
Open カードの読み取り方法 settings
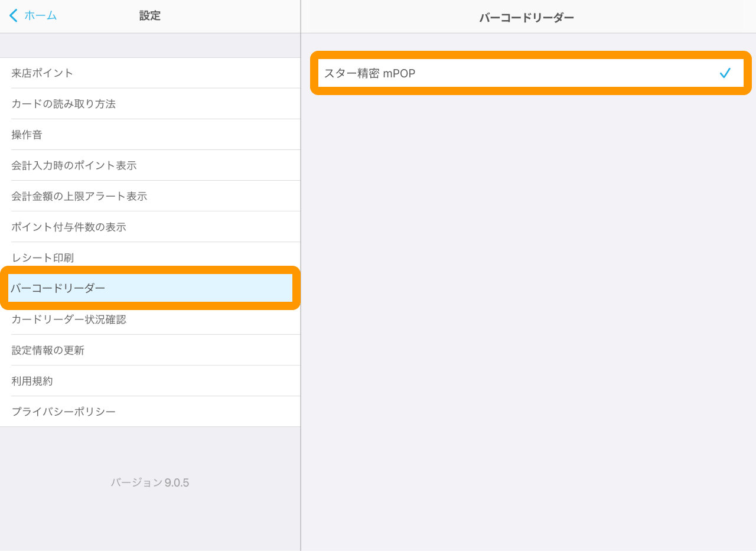coord(150,104)
